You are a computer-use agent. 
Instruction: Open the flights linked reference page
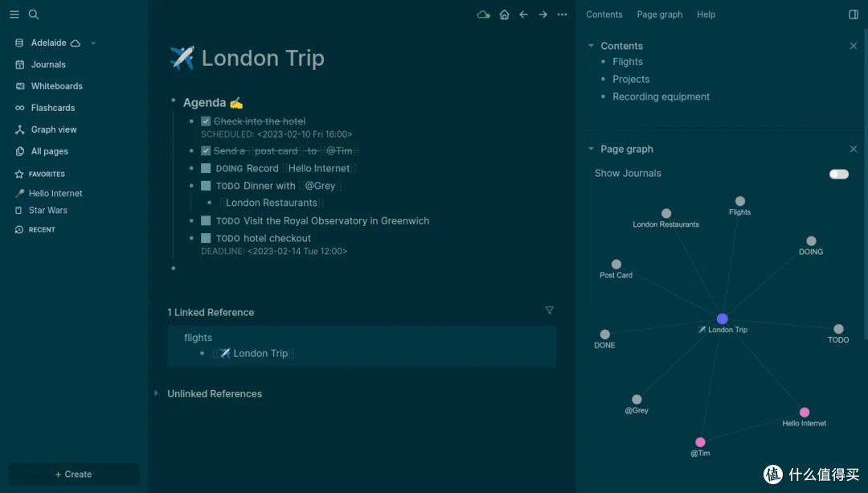pyautogui.click(x=199, y=337)
